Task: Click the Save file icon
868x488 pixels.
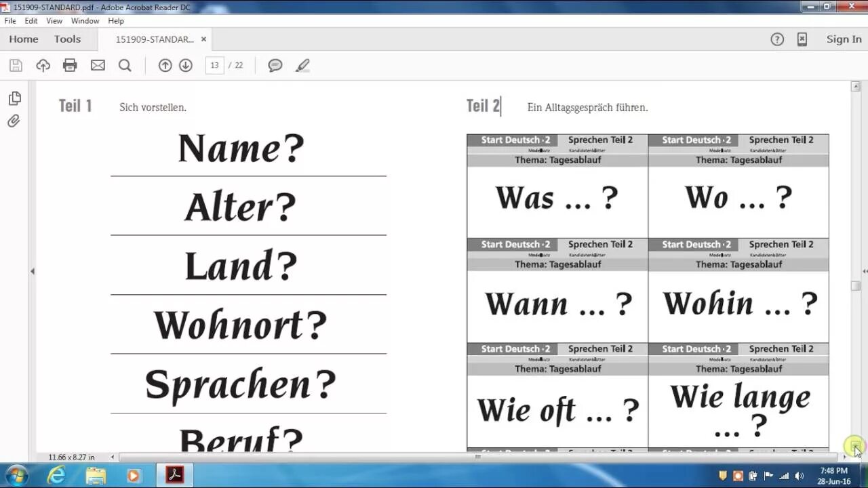Action: click(x=16, y=65)
